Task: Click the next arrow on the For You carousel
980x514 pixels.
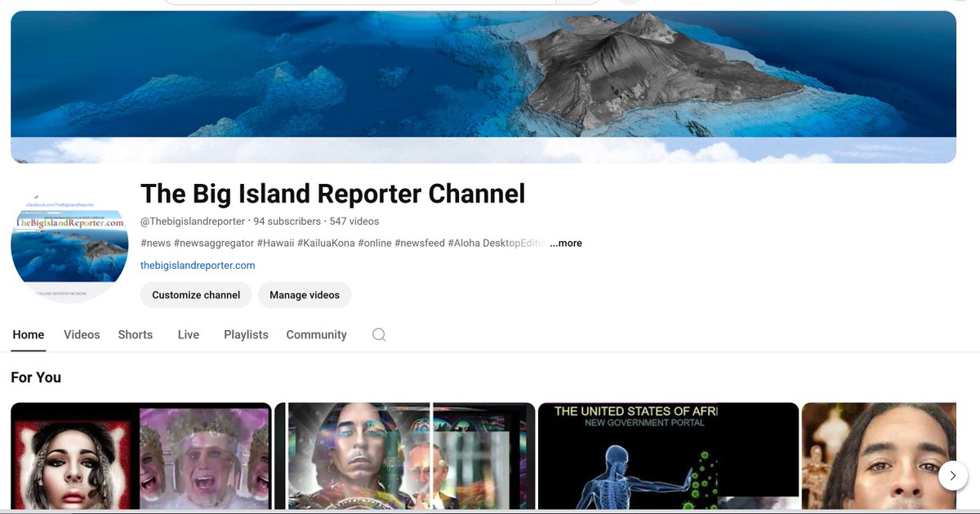Action: tap(952, 474)
